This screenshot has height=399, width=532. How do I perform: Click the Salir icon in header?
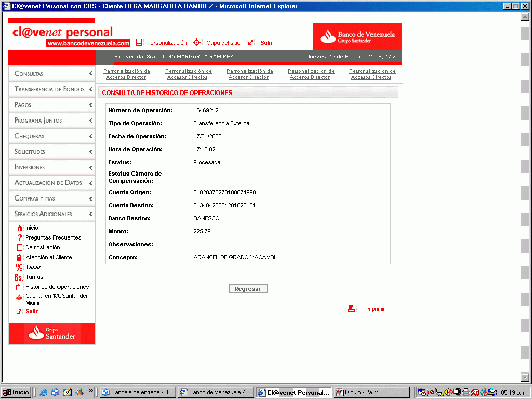[x=251, y=43]
